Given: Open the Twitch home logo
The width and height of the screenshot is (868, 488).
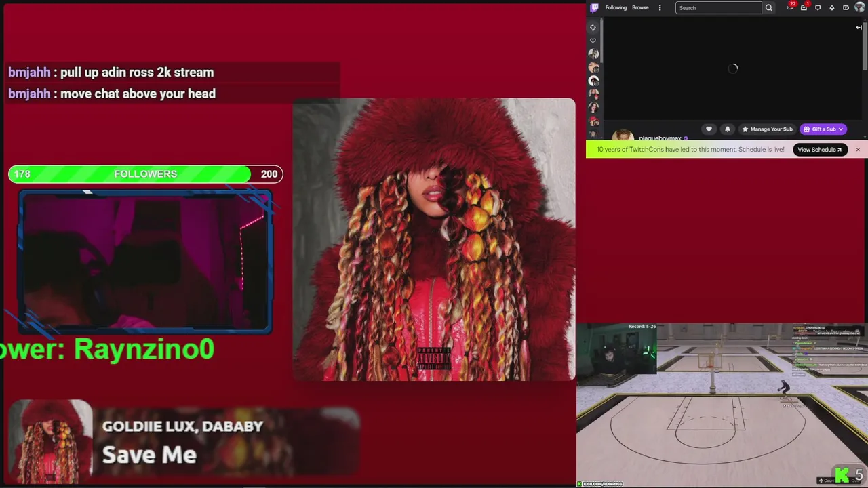Looking at the screenshot, I should pos(594,7).
